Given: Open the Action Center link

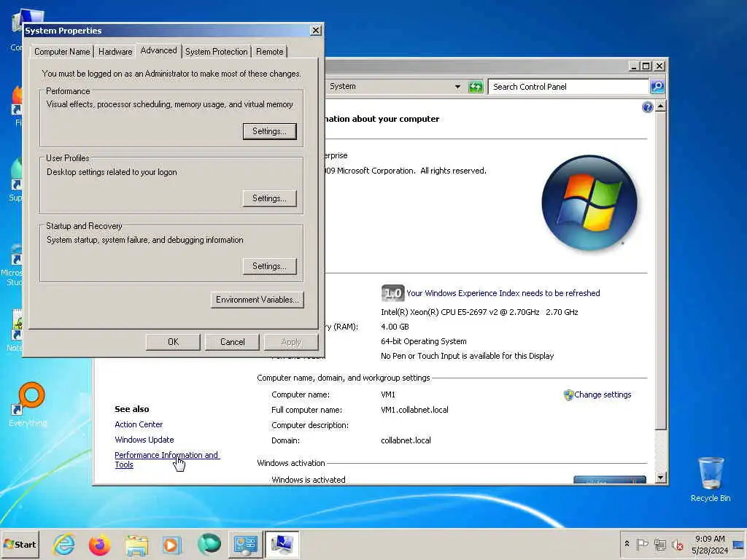Looking at the screenshot, I should (x=139, y=424).
